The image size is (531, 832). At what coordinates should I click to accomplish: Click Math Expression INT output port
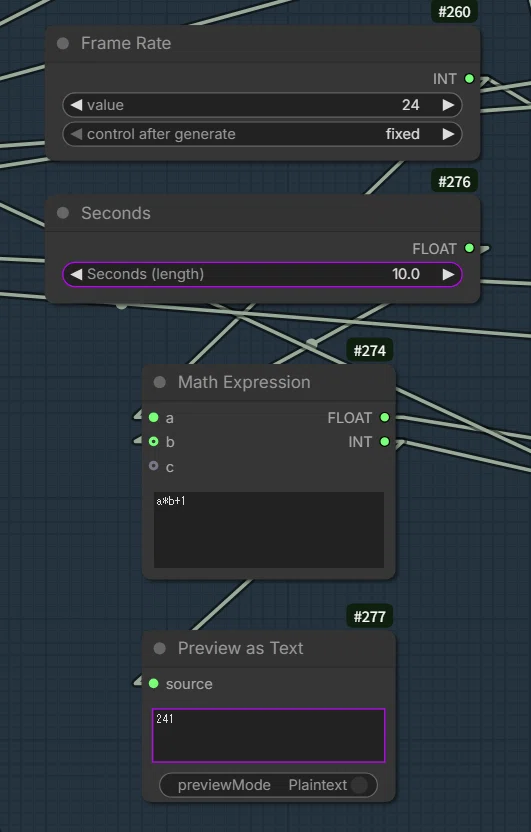click(x=385, y=441)
